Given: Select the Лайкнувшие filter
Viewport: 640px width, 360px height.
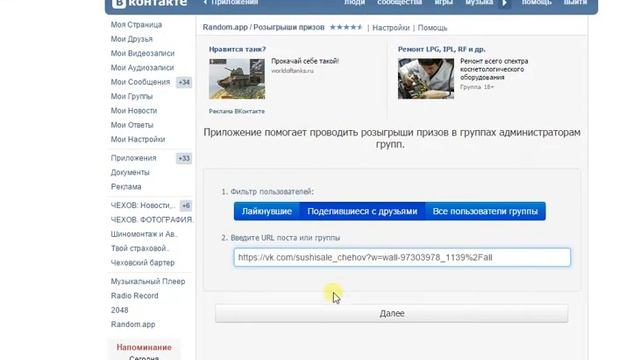Looking at the screenshot, I should (267, 211).
